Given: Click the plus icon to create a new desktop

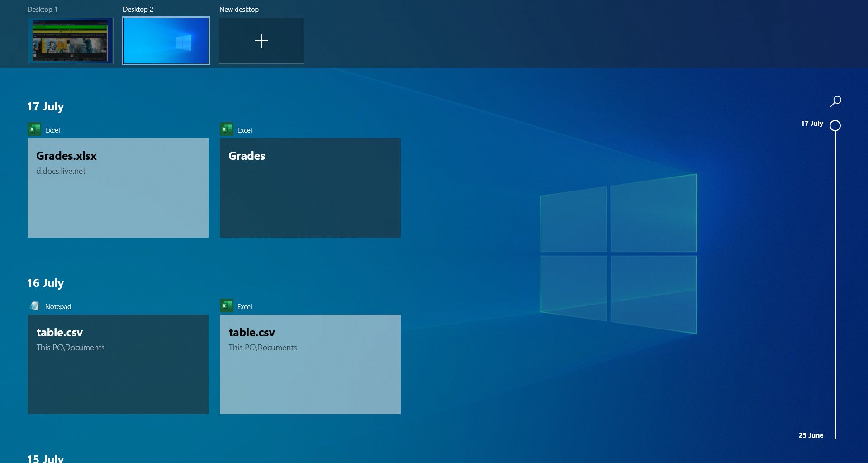Looking at the screenshot, I should (261, 41).
